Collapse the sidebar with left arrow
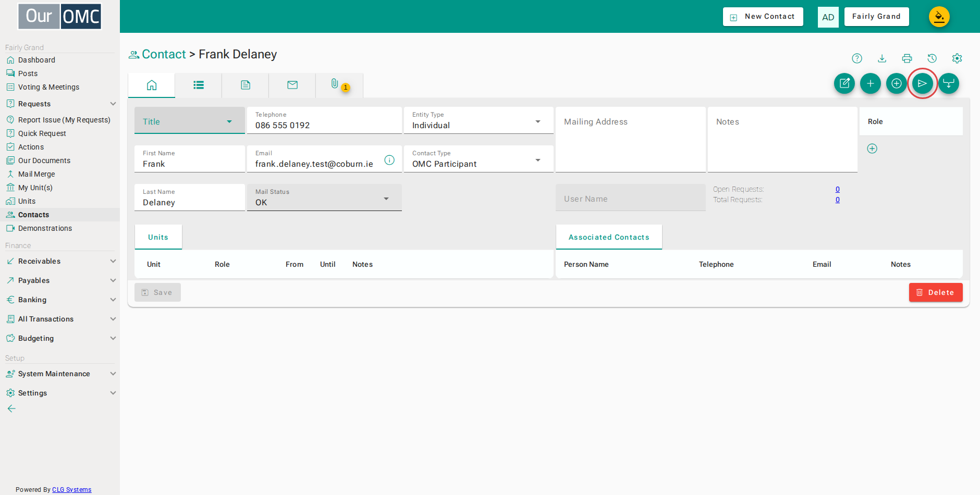980x495 pixels. pos(11,409)
